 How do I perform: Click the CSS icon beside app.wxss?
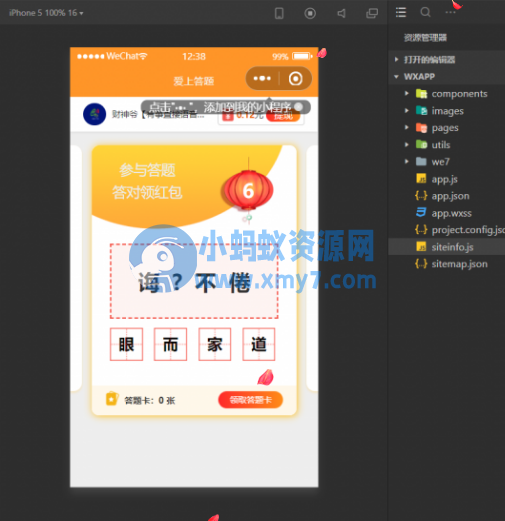421,212
